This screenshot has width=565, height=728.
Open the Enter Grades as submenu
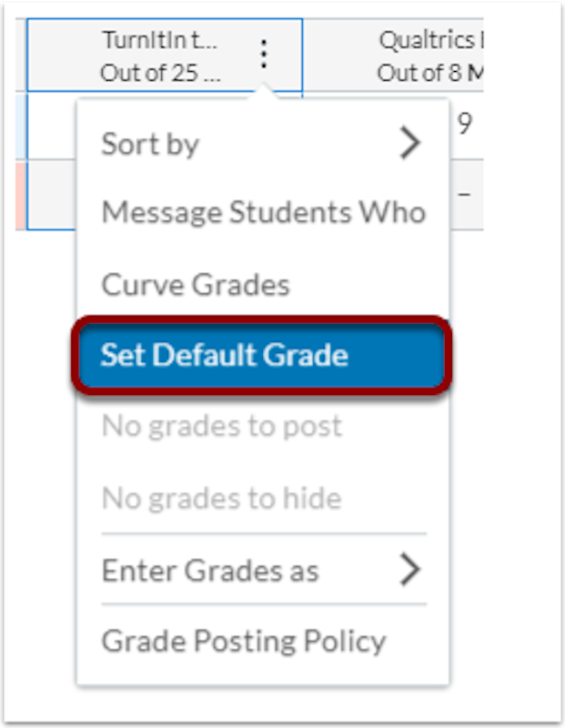pyautogui.click(x=210, y=571)
